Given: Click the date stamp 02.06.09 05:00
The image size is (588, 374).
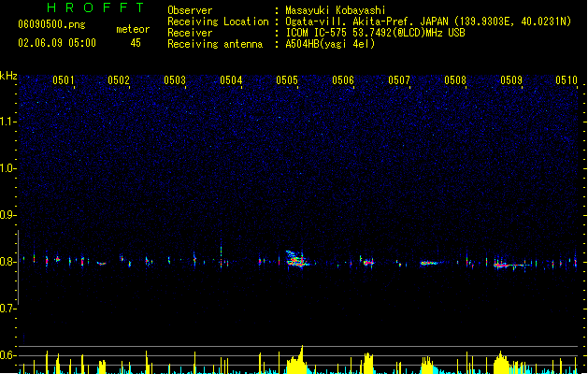Looking at the screenshot, I should (x=57, y=43).
